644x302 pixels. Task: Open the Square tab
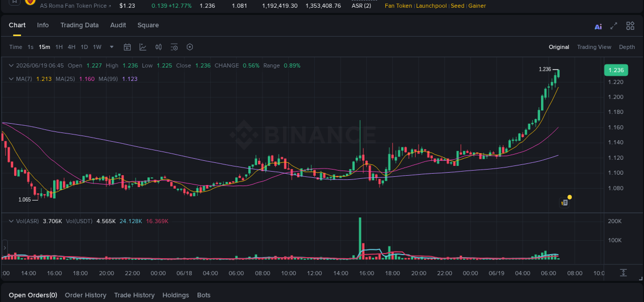coord(148,25)
